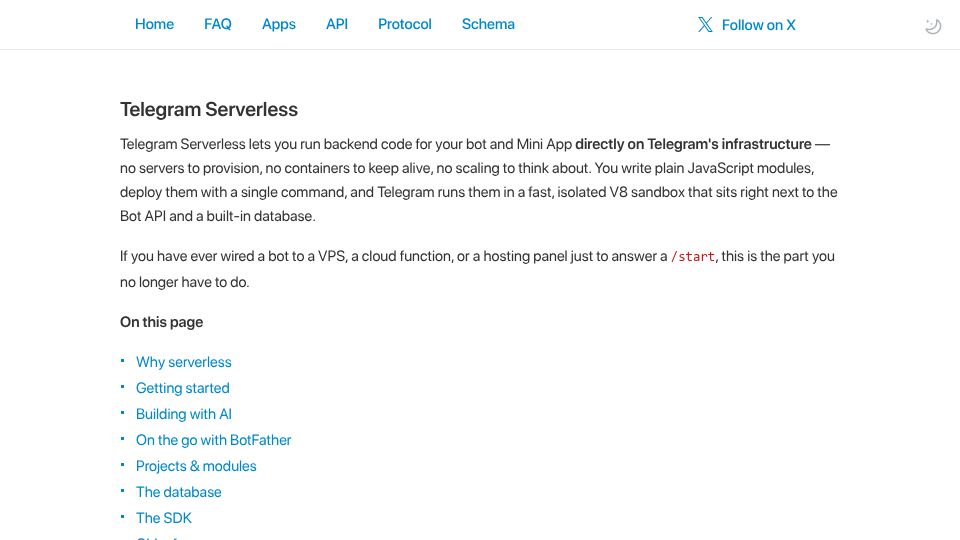Open the Protocol nav item
960x540 pixels.
pos(405,24)
